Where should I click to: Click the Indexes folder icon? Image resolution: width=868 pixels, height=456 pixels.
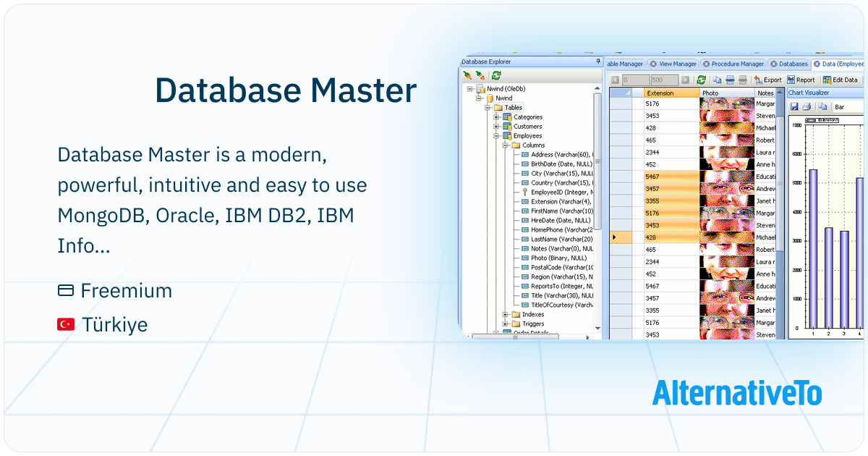click(516, 314)
